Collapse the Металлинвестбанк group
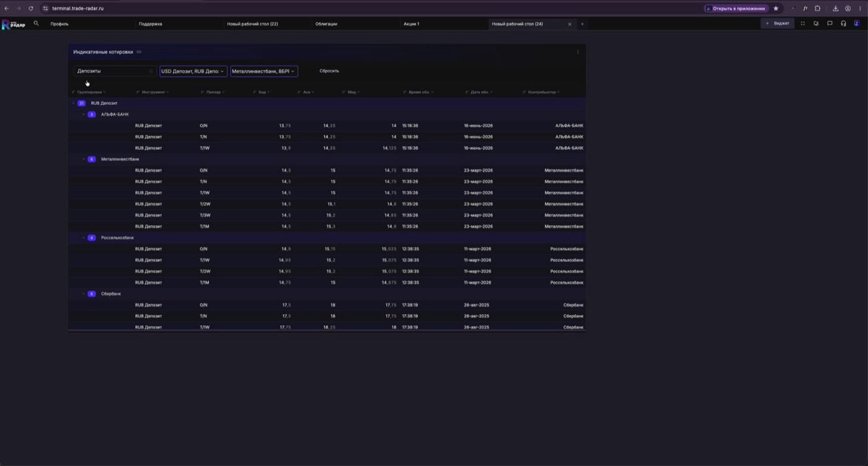This screenshot has width=868, height=466. coord(84,159)
